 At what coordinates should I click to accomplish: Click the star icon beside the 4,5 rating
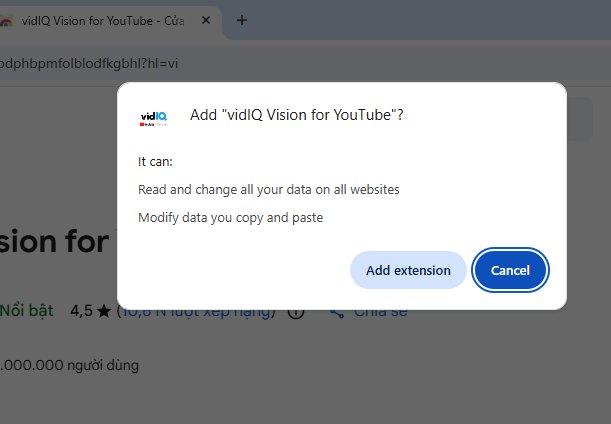click(x=102, y=311)
